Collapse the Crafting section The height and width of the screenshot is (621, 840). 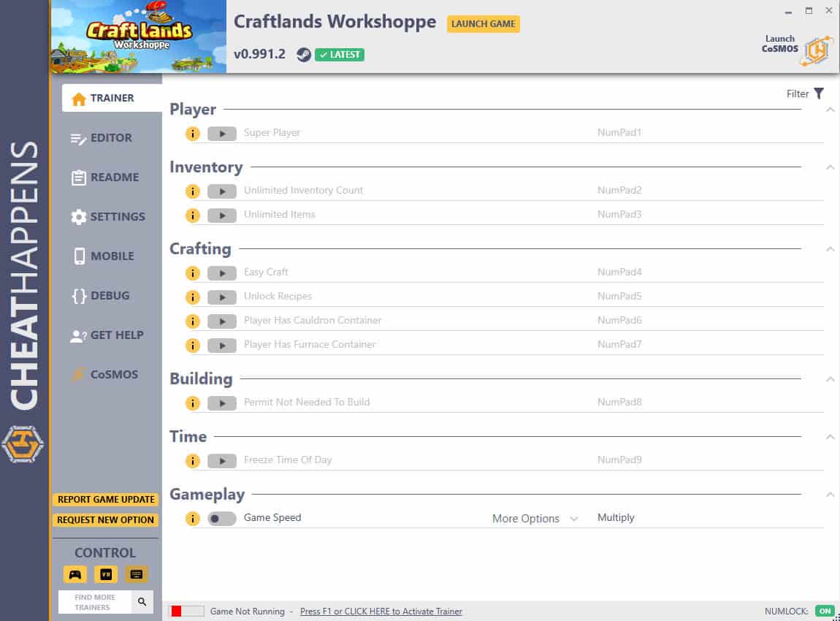pos(830,249)
